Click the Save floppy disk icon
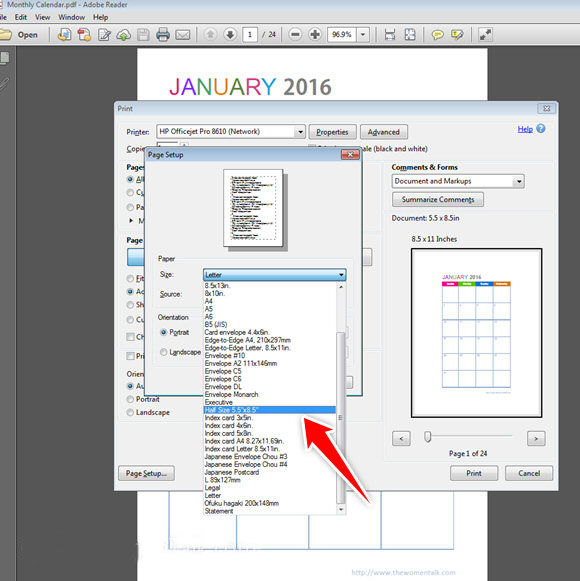This screenshot has height=581, width=580. (x=143, y=35)
